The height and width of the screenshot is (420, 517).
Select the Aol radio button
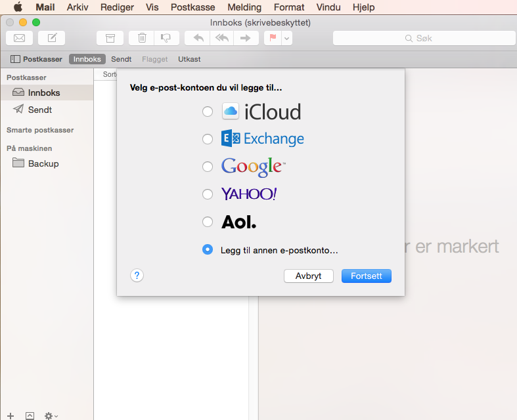(208, 222)
